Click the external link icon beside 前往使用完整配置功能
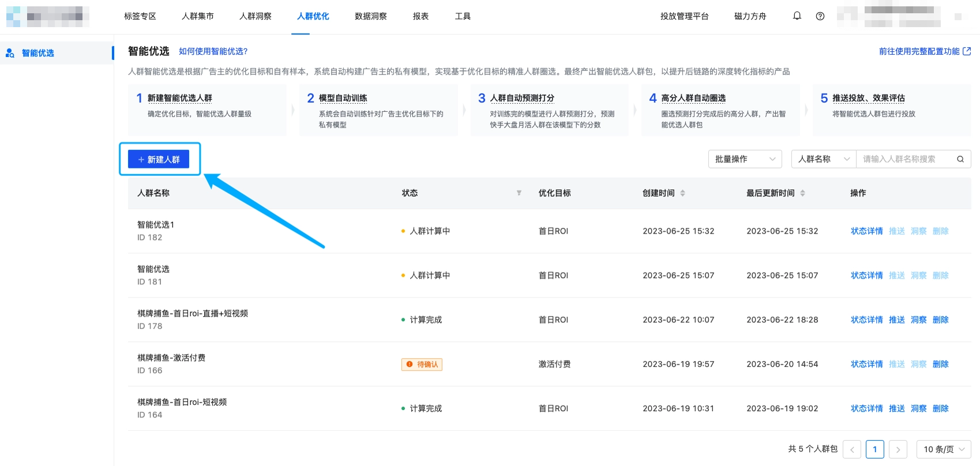980x466 pixels. 967,51
